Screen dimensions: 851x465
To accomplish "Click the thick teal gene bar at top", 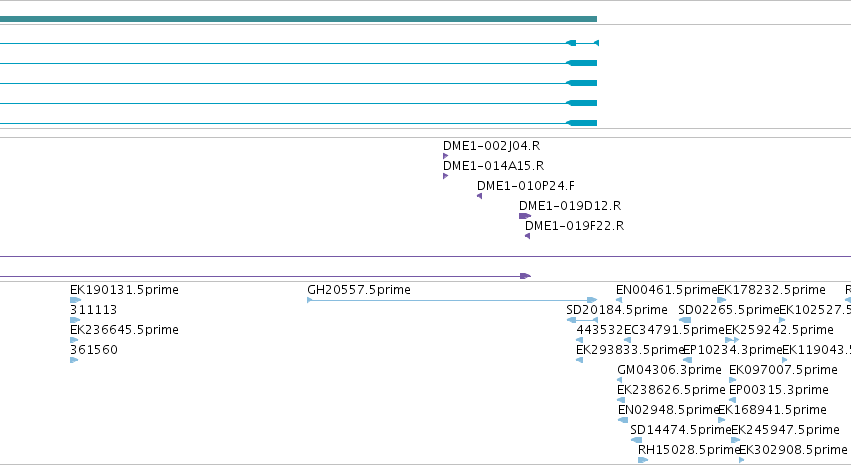I will pos(298,19).
